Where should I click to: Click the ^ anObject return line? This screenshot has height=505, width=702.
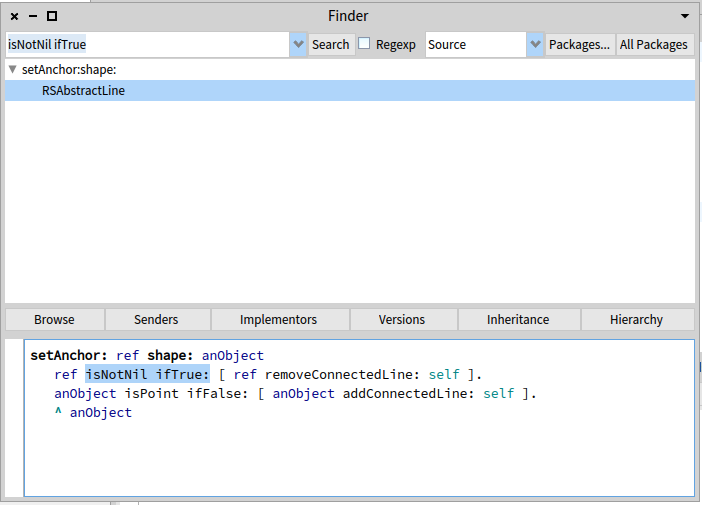pos(94,412)
